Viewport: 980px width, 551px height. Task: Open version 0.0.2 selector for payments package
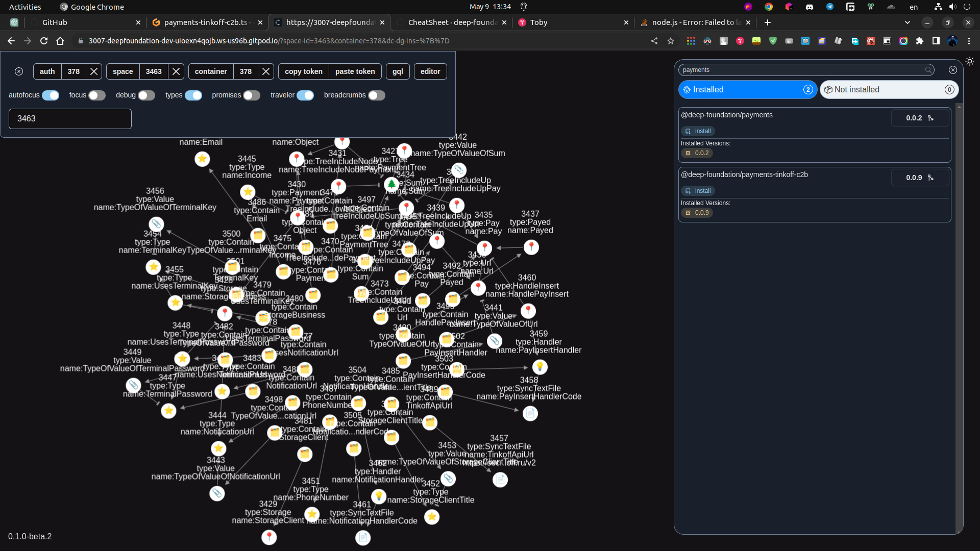[920, 118]
